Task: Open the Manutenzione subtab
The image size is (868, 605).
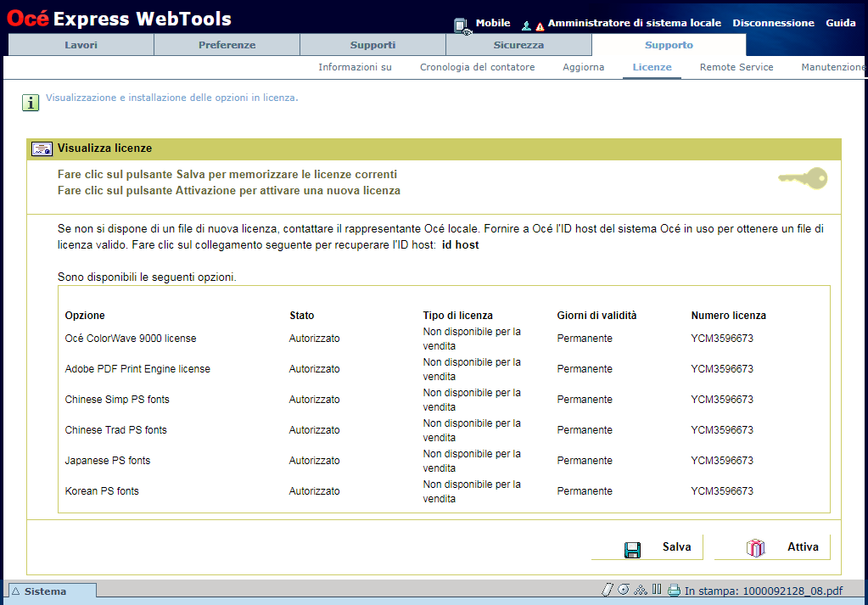Action: [834, 67]
